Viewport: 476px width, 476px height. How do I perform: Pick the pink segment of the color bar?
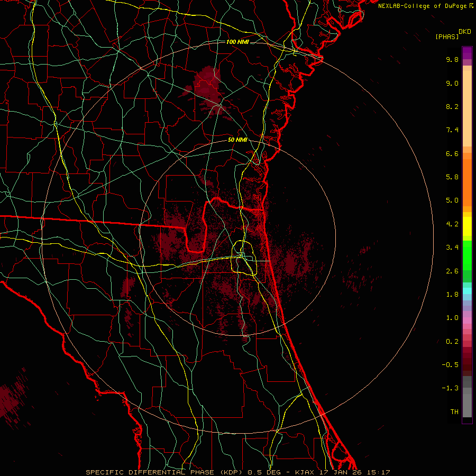pos(467,321)
